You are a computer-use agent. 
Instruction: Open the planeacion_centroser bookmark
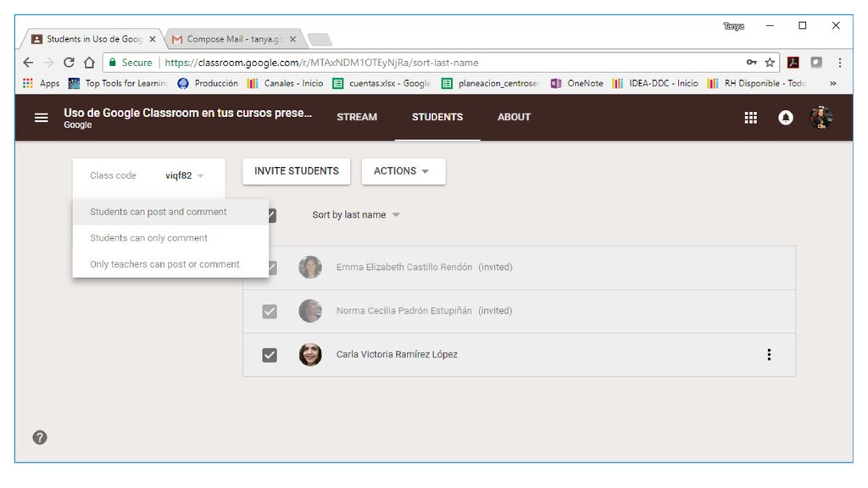click(491, 83)
